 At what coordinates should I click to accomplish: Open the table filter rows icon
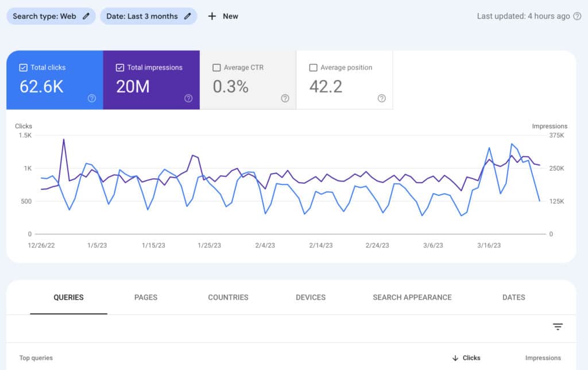[558, 326]
